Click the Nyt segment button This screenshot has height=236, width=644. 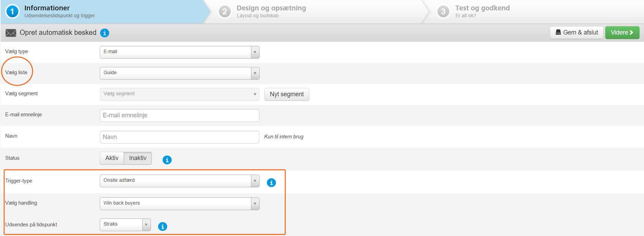pos(287,94)
